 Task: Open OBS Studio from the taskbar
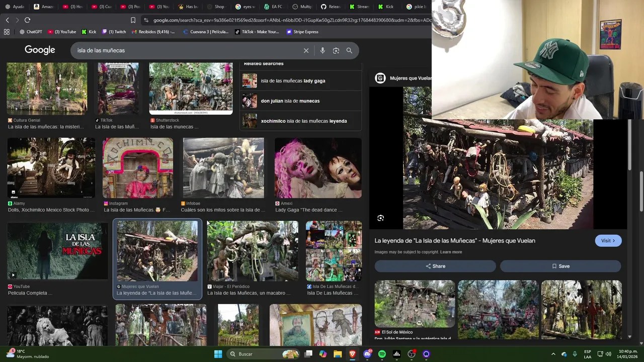click(412, 354)
